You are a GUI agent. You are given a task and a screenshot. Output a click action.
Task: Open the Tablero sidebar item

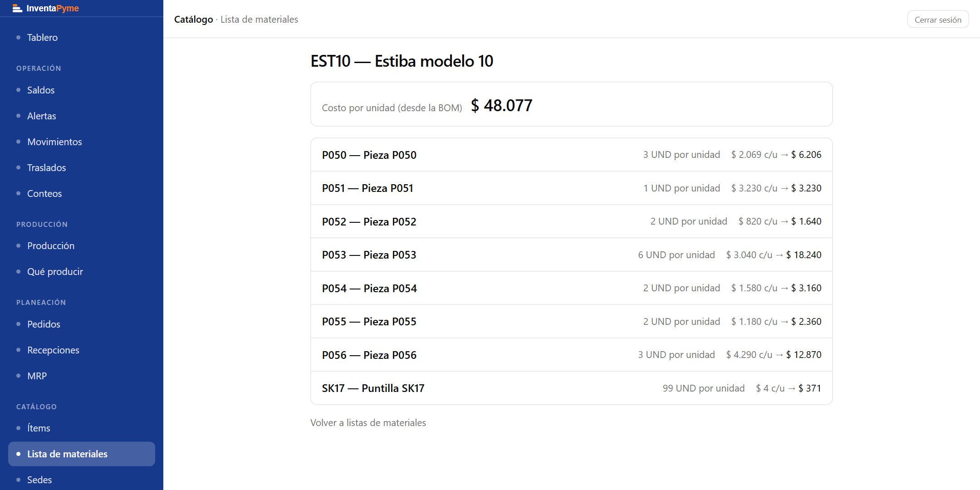click(82, 38)
